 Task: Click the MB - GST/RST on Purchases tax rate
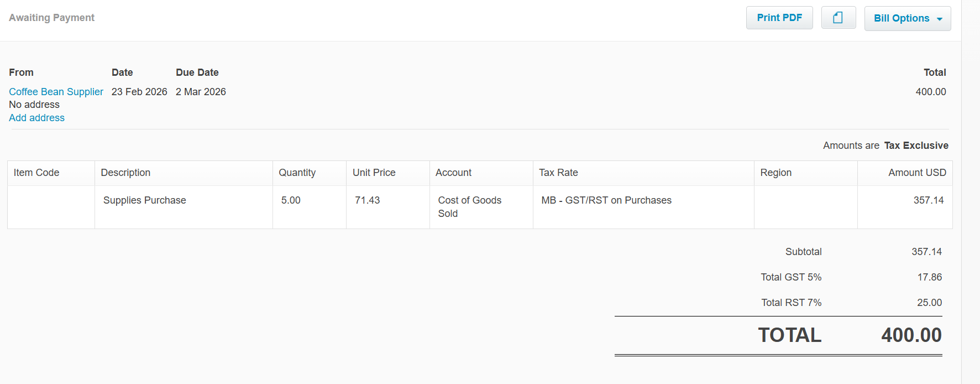coord(606,200)
